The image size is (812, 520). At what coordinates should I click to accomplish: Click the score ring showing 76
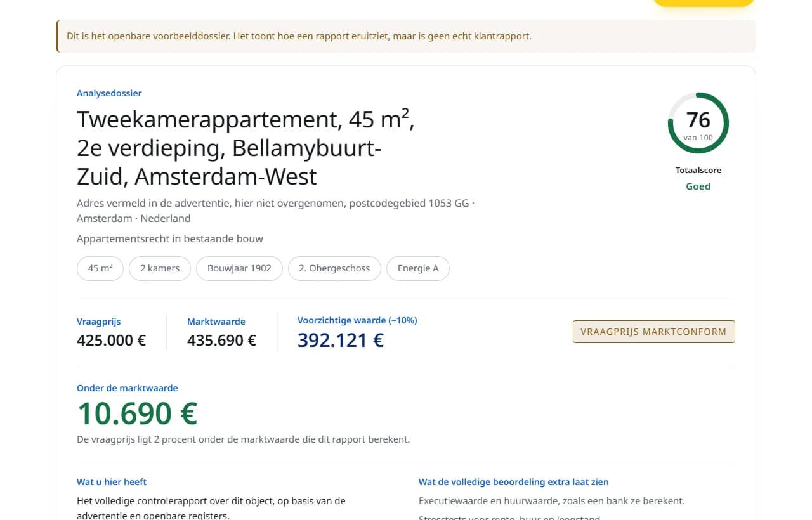[x=698, y=123]
